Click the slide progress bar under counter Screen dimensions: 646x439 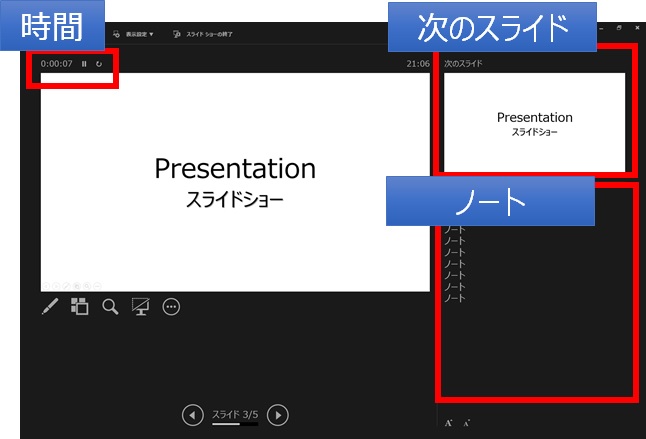[x=235, y=424]
